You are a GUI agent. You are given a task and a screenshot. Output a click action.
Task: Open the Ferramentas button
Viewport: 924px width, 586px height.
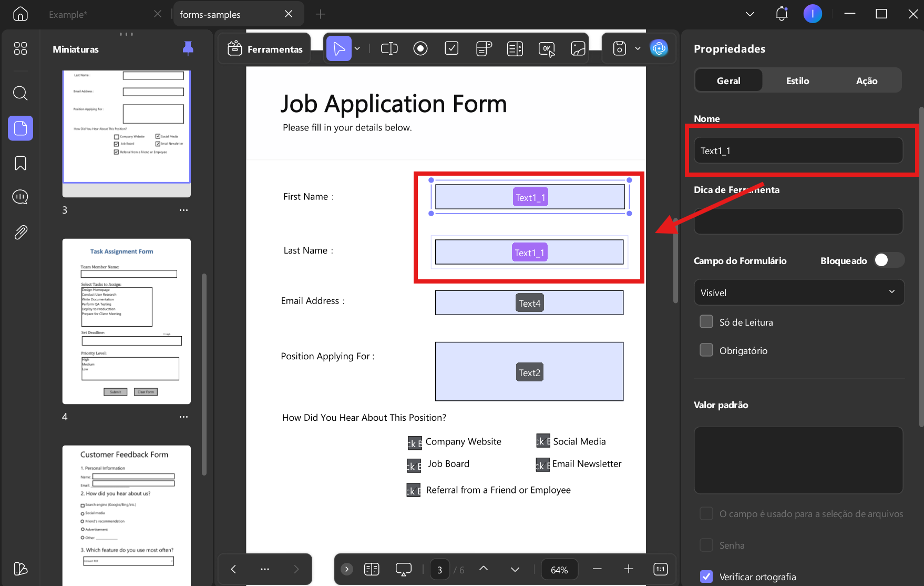coord(265,49)
